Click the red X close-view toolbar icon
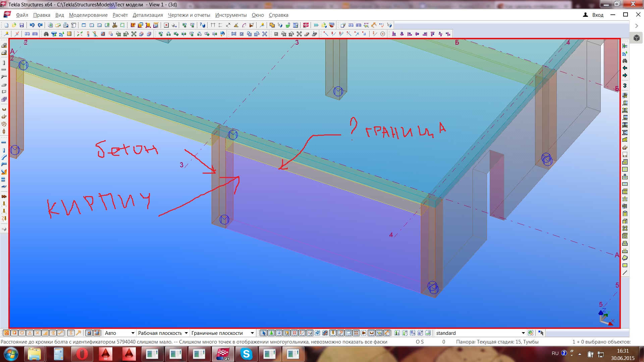This screenshot has height=362, width=644. pos(166,25)
